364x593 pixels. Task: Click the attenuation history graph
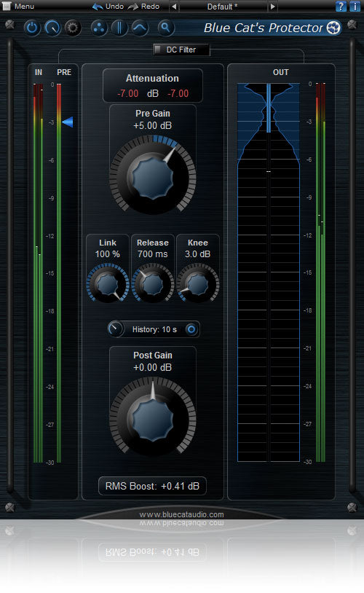[x=269, y=272]
